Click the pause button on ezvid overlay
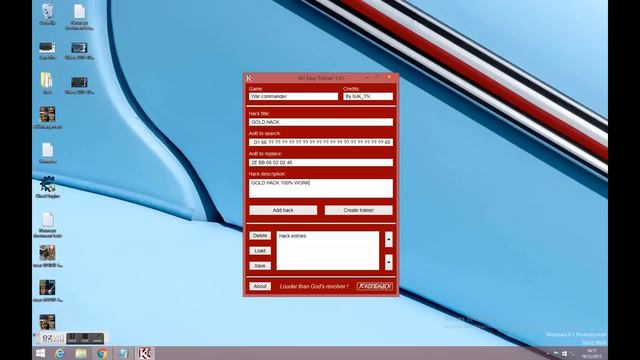Viewport: 640px width, 360px height. (x=71, y=338)
